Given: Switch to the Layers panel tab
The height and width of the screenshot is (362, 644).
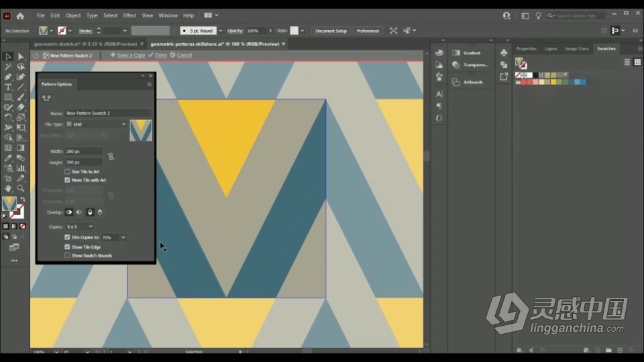Looking at the screenshot, I should point(551,49).
